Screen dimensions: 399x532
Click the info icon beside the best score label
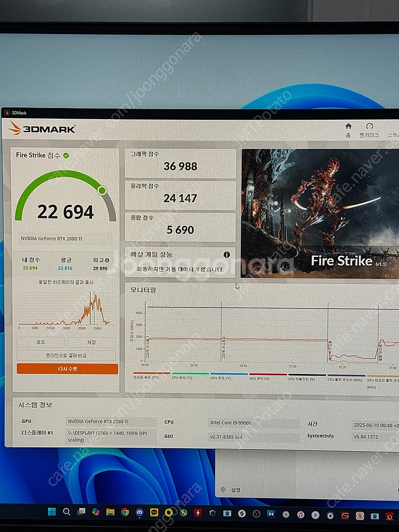(x=107, y=260)
